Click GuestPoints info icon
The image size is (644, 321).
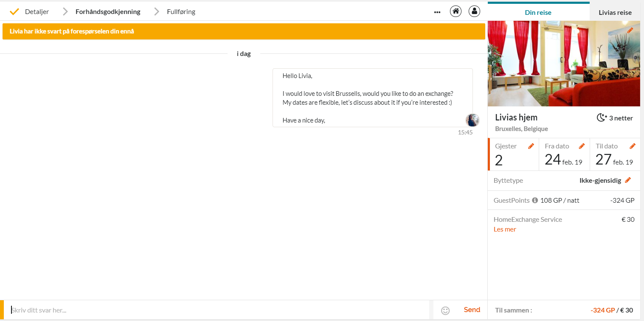click(535, 200)
